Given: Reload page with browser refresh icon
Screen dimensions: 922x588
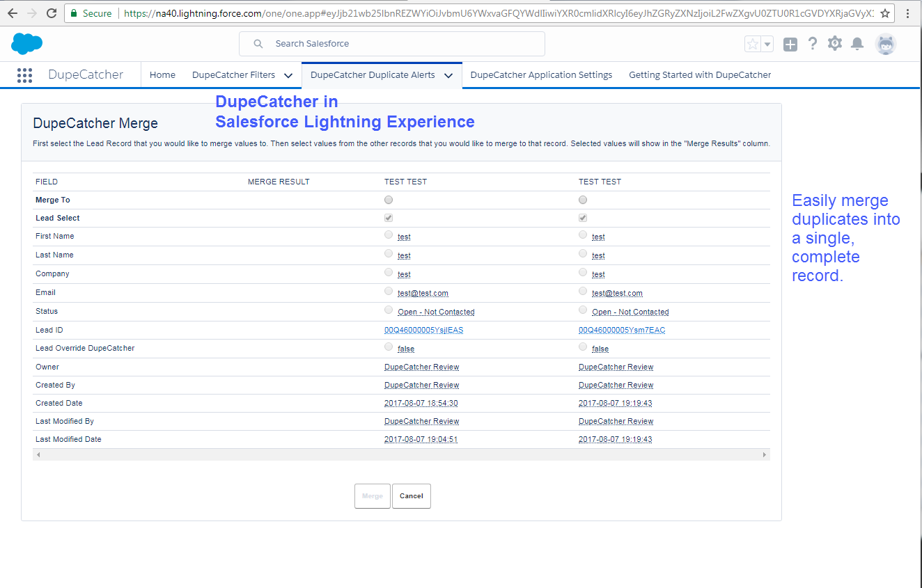Looking at the screenshot, I should [52, 13].
